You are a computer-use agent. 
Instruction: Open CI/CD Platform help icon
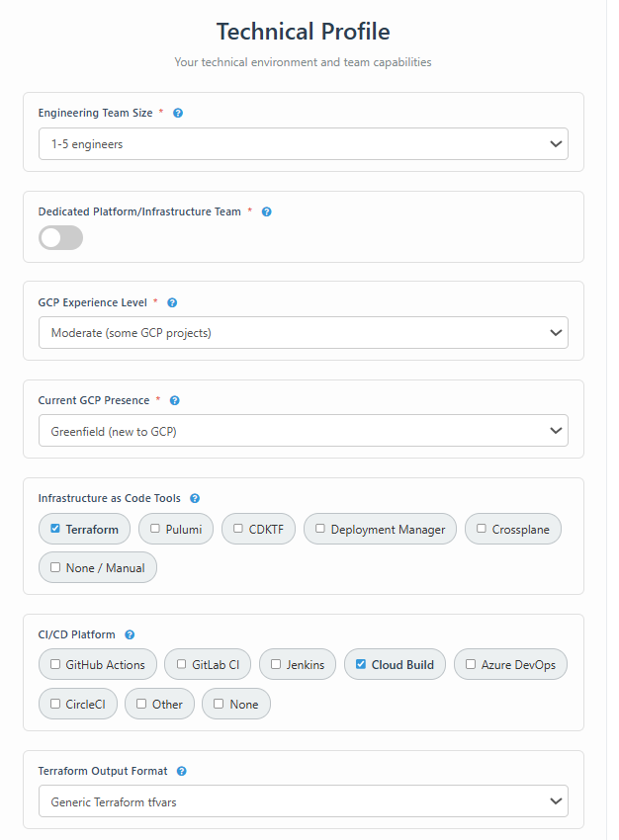(x=130, y=634)
